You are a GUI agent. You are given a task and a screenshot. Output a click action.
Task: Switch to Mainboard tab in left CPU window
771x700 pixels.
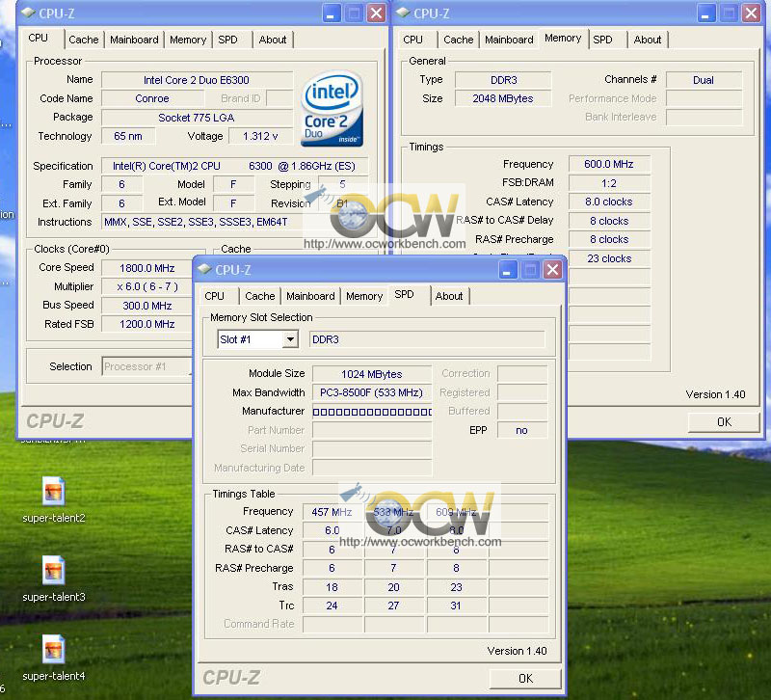click(134, 40)
